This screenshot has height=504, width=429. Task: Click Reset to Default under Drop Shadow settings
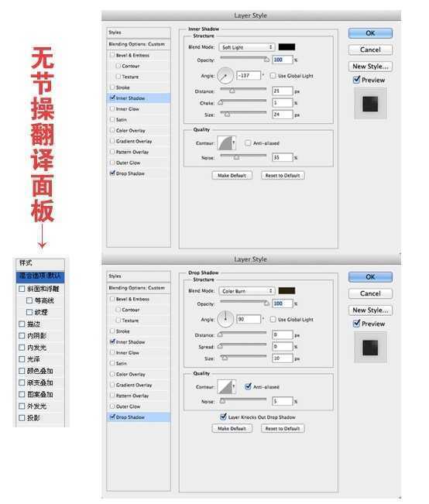tap(283, 428)
